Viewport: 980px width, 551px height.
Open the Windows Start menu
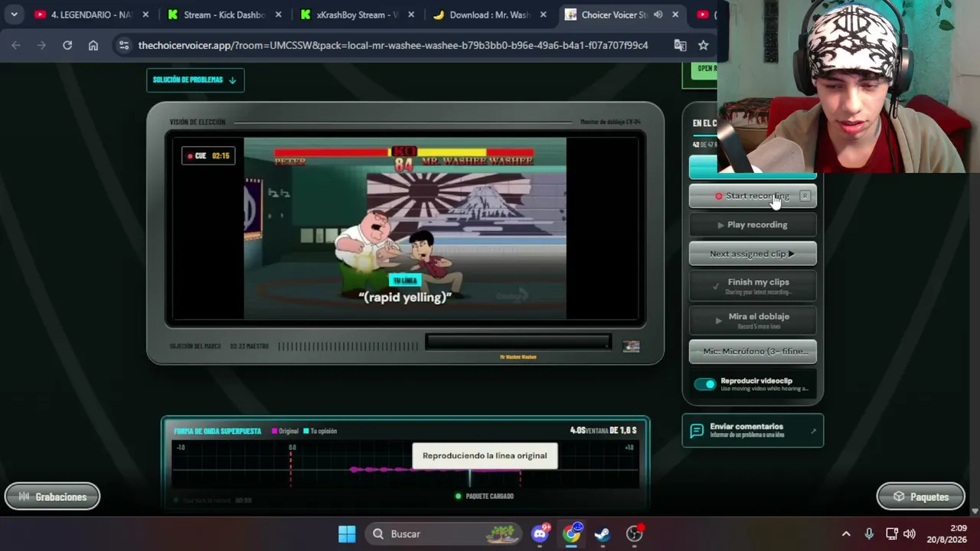point(347,533)
